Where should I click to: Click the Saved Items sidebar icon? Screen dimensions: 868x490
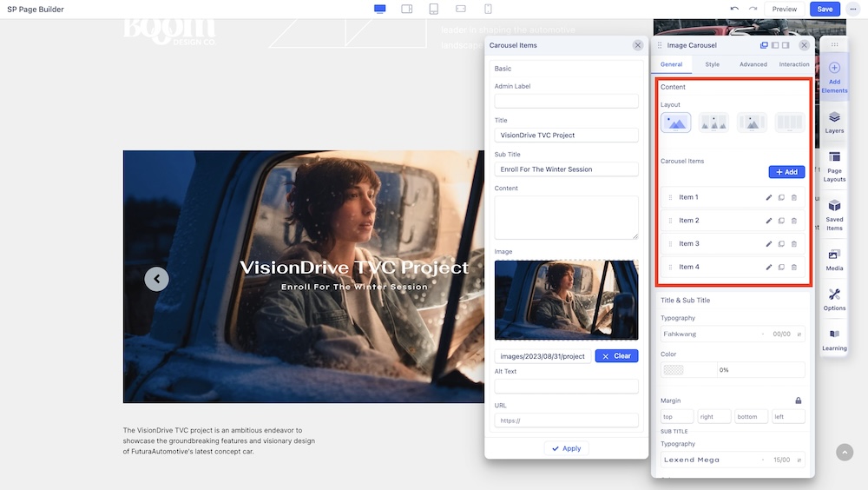[834, 211]
